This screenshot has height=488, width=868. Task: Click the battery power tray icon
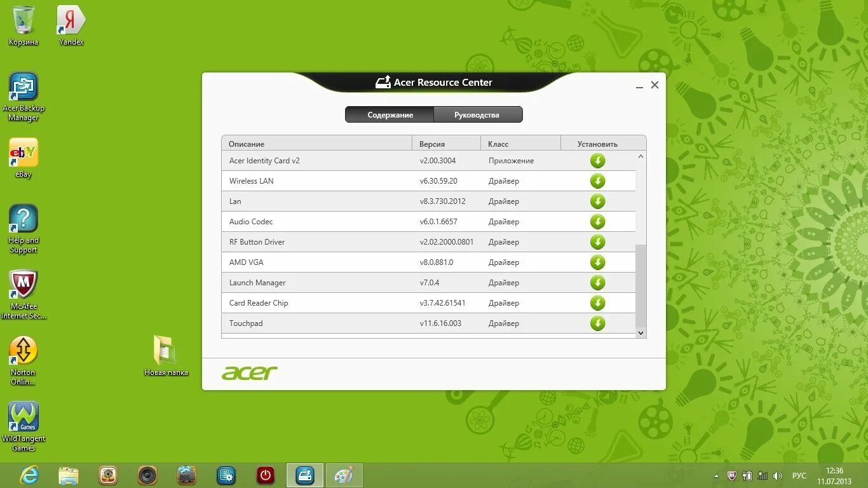747,476
